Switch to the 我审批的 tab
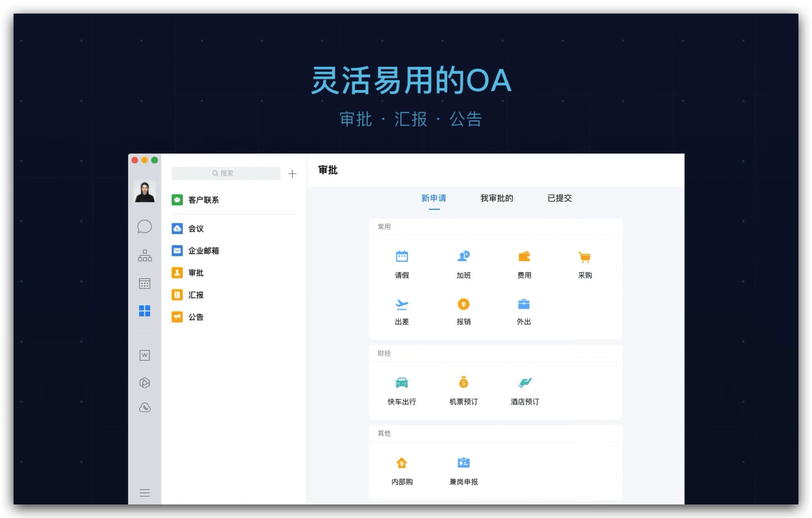The image size is (812, 518). click(497, 198)
